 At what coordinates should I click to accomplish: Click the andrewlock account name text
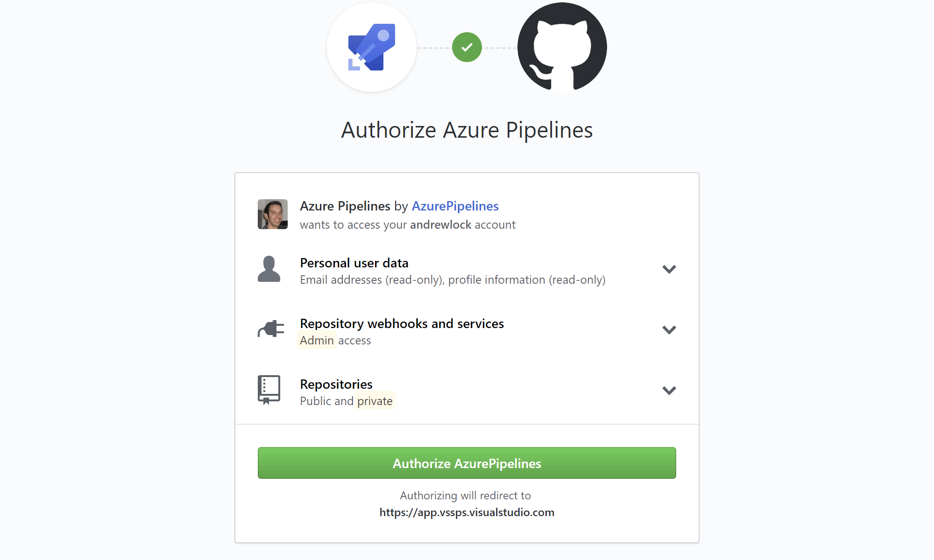(x=441, y=224)
